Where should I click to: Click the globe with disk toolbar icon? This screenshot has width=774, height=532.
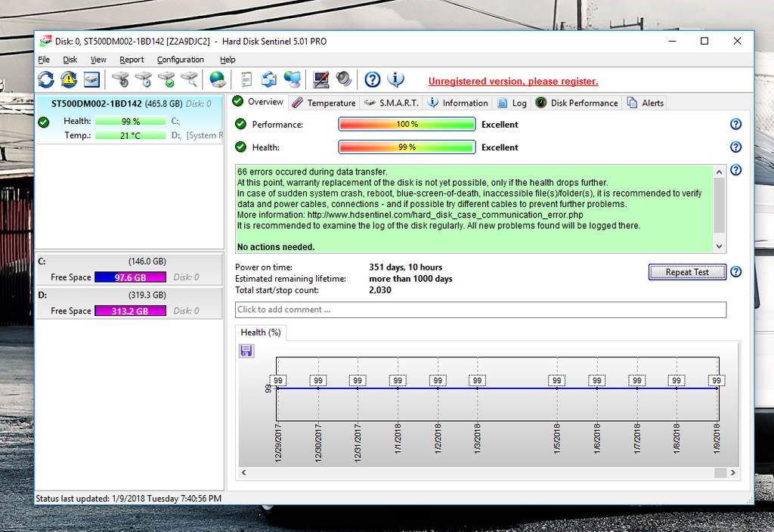[217, 79]
